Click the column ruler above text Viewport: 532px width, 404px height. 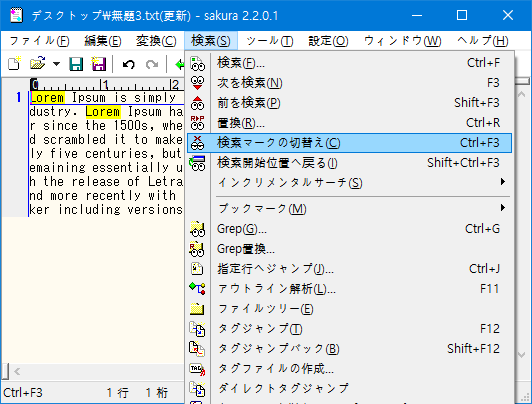coord(107,84)
